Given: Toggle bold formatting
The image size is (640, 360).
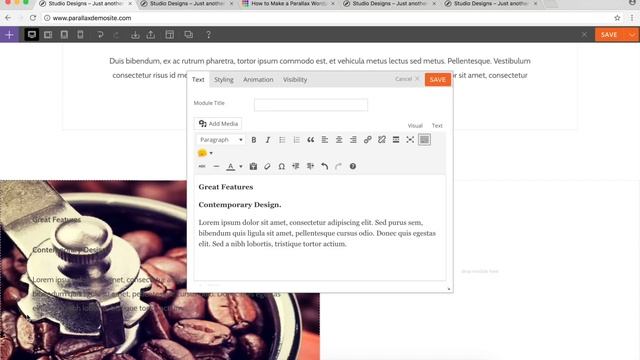Looking at the screenshot, I should point(253,140).
